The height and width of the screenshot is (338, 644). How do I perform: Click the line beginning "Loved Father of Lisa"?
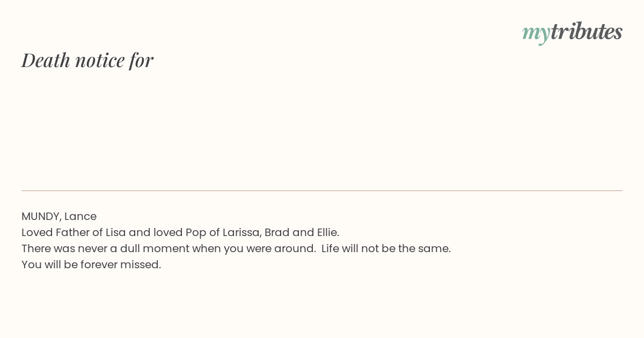pos(180,233)
